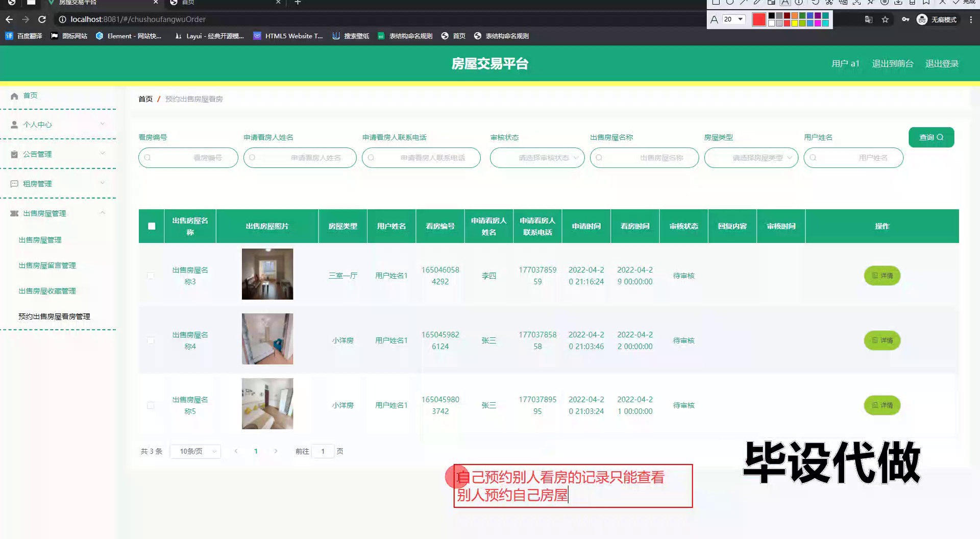
Task: Open the font size 20 dropdown
Action: click(734, 19)
